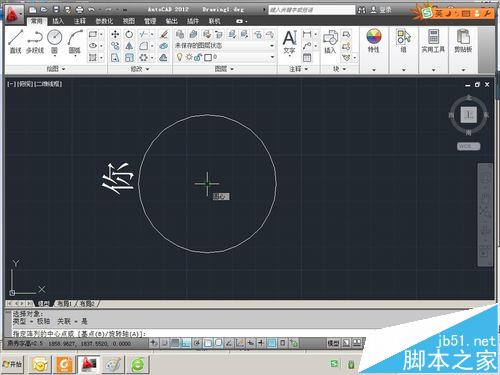500x375 pixels.
Task: Toggle Ortho mode in status bar
Action: point(186,342)
